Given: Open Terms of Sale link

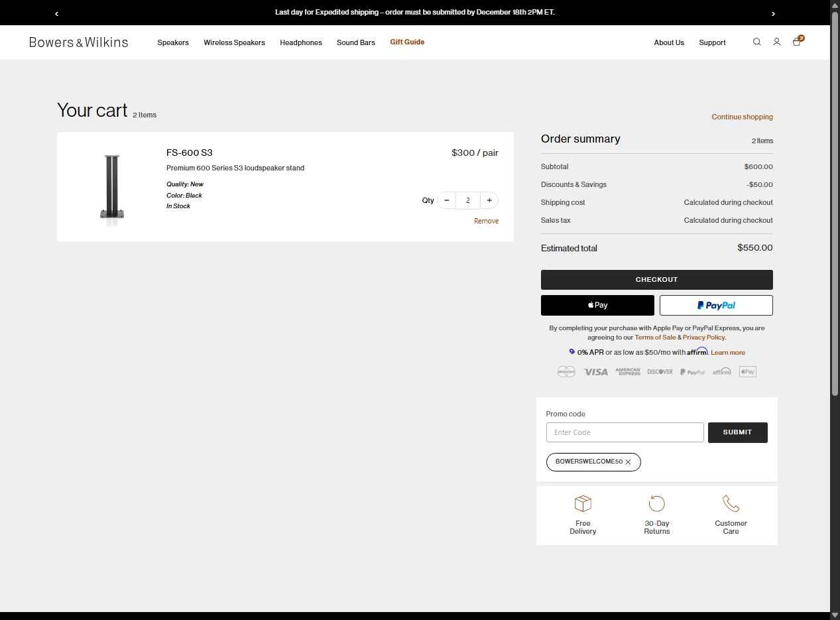Looking at the screenshot, I should click(x=655, y=338).
